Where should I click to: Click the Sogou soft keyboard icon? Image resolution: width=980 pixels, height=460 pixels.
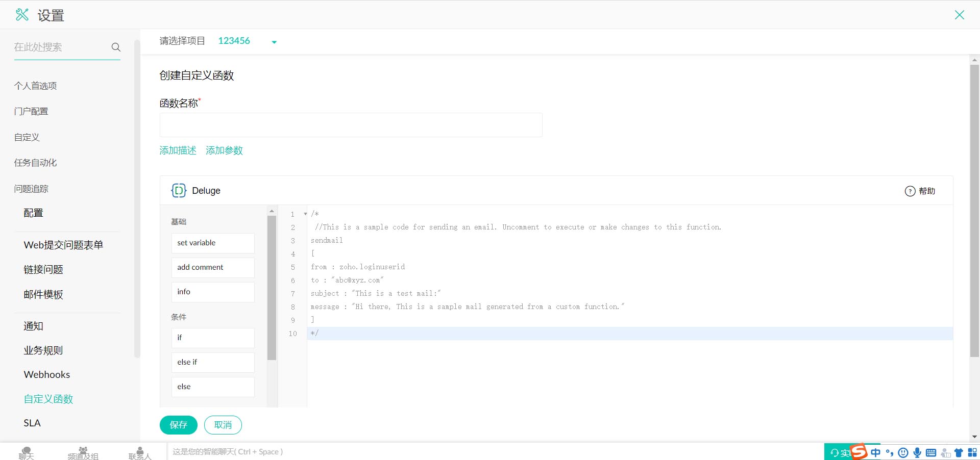[x=931, y=452]
